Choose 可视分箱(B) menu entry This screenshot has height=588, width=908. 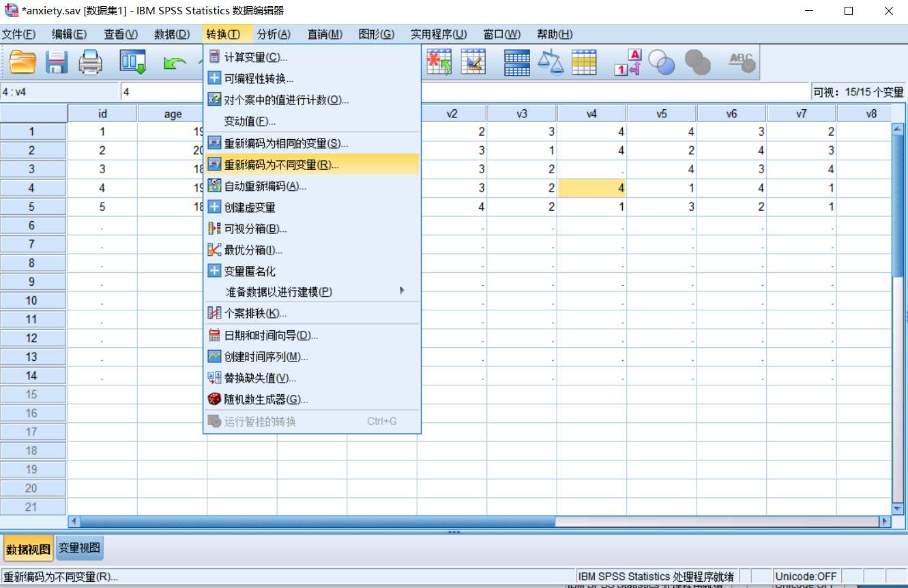tap(312, 229)
